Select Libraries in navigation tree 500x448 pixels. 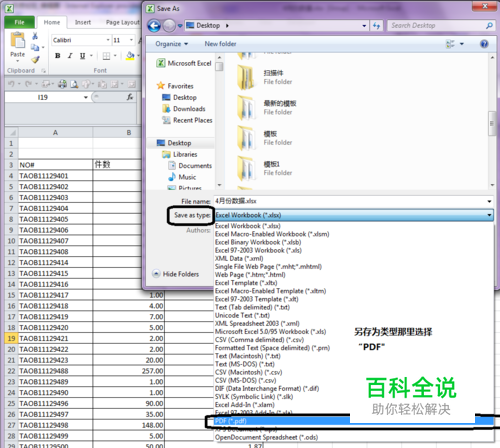click(180, 154)
